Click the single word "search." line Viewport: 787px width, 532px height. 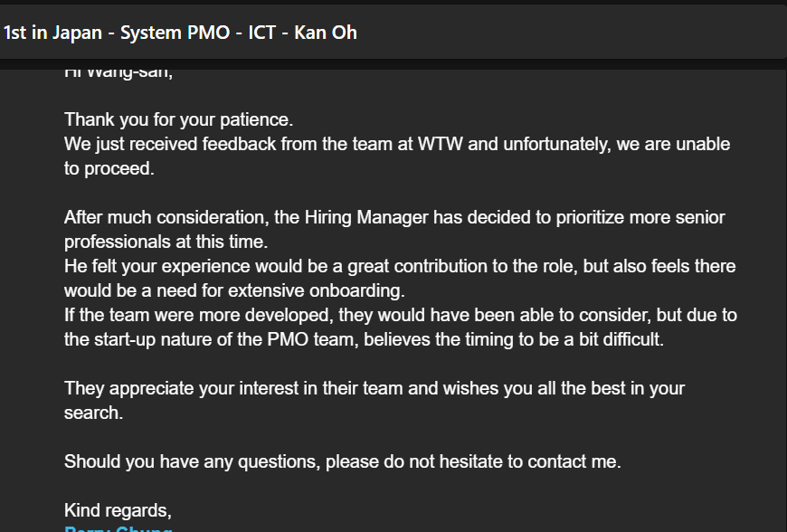tap(93, 413)
